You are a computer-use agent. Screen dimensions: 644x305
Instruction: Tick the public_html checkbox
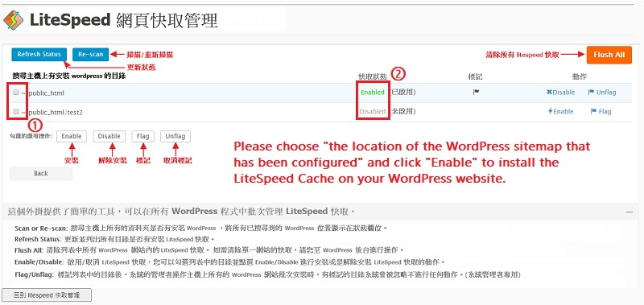click(16, 93)
